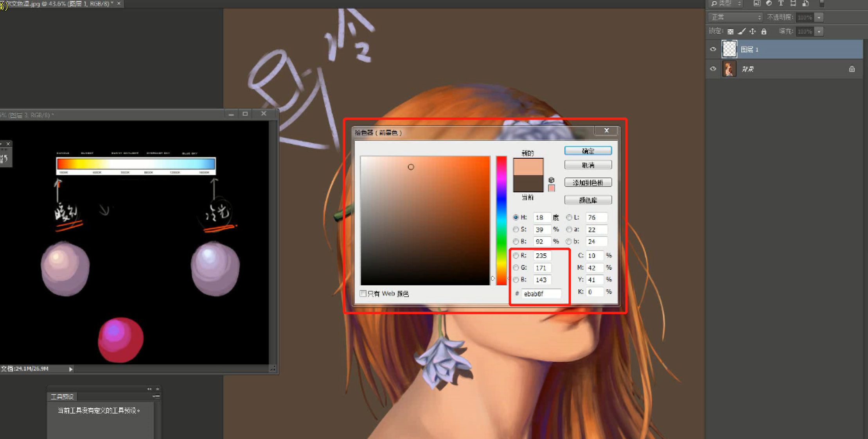Click the 颜色库 color libraries button
868x439 pixels.
(x=588, y=200)
